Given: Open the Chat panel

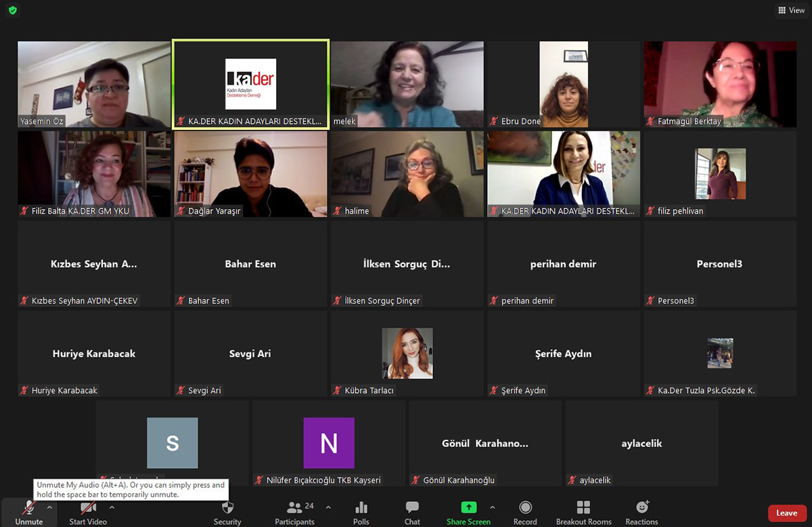Looking at the screenshot, I should (412, 508).
